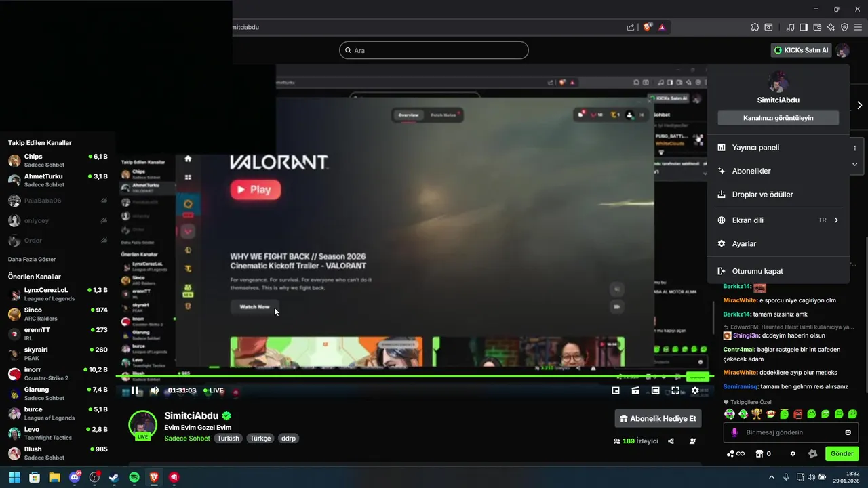
Task: Open player settings gear icon
Action: click(x=695, y=390)
